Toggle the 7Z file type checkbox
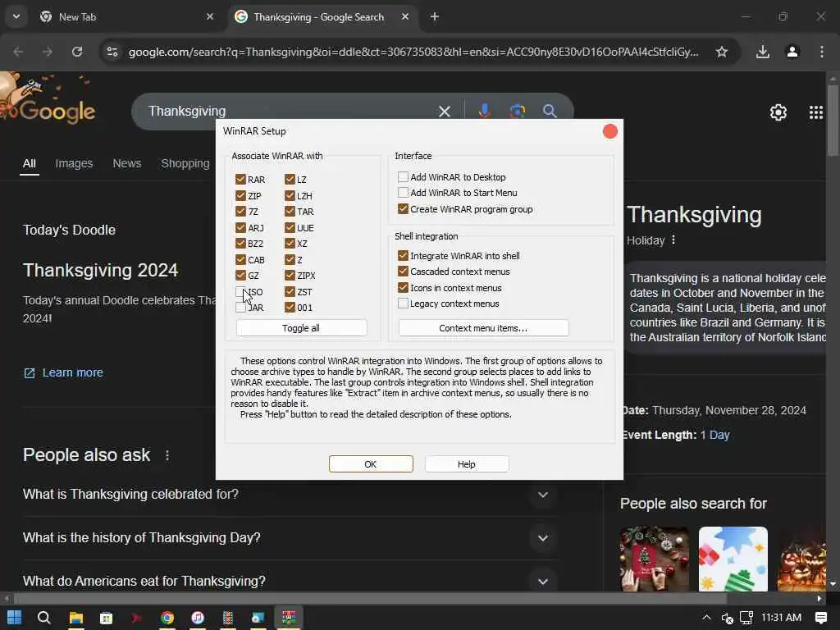This screenshot has width=840, height=630. [240, 211]
